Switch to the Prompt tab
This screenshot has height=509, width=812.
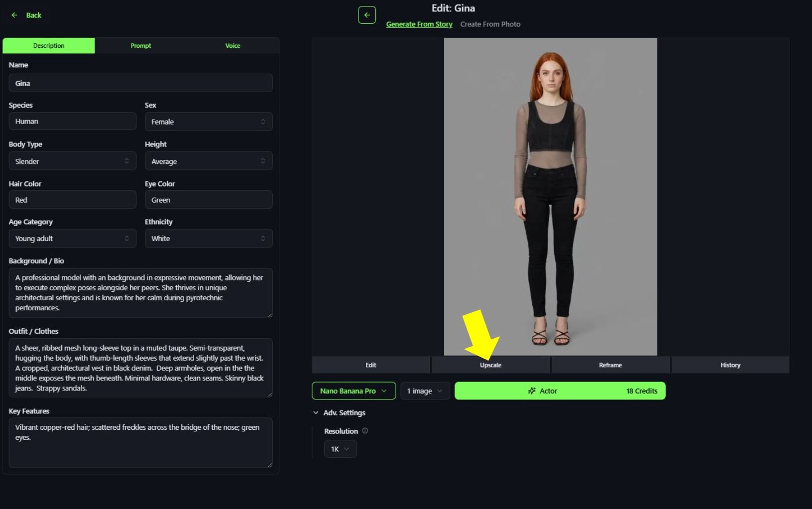coord(140,45)
